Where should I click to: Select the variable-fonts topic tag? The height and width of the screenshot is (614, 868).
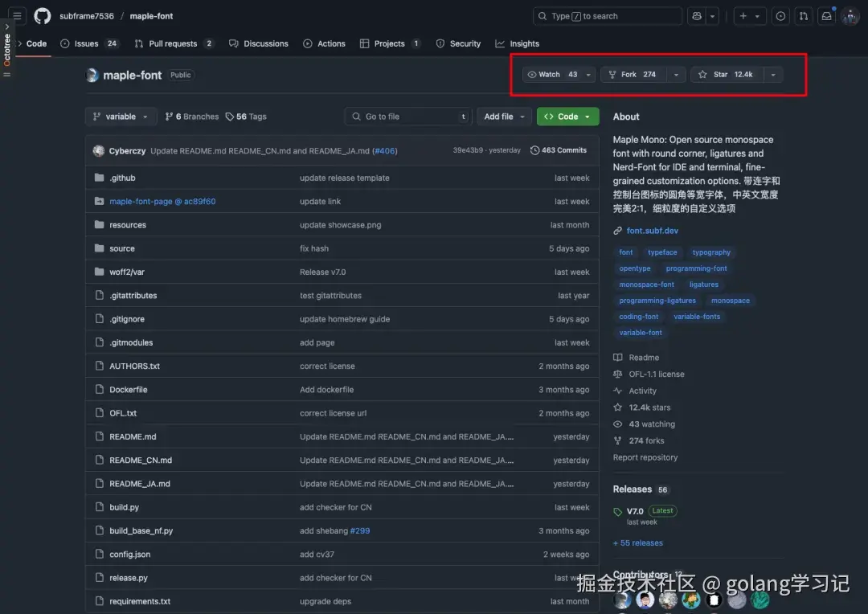tap(696, 316)
